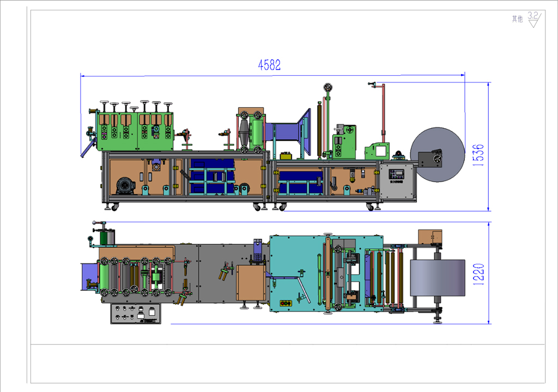Viewport: 558px width, 392px height.
Task: Select the 4582 overall length dimension
Action: [269, 65]
